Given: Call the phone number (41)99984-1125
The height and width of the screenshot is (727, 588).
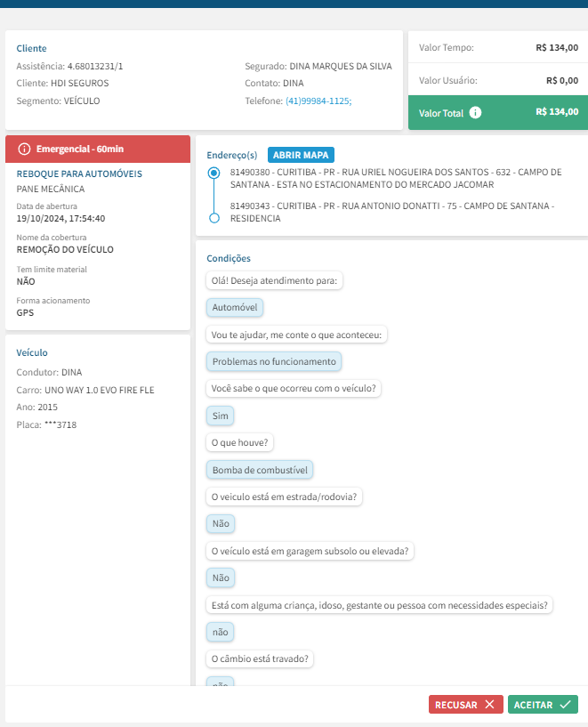Looking at the screenshot, I should (318, 101).
